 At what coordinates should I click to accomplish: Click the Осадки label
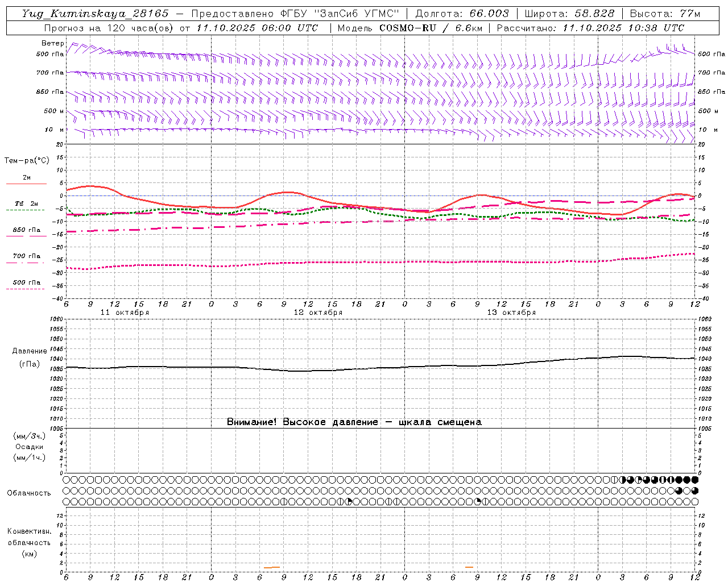[30, 447]
